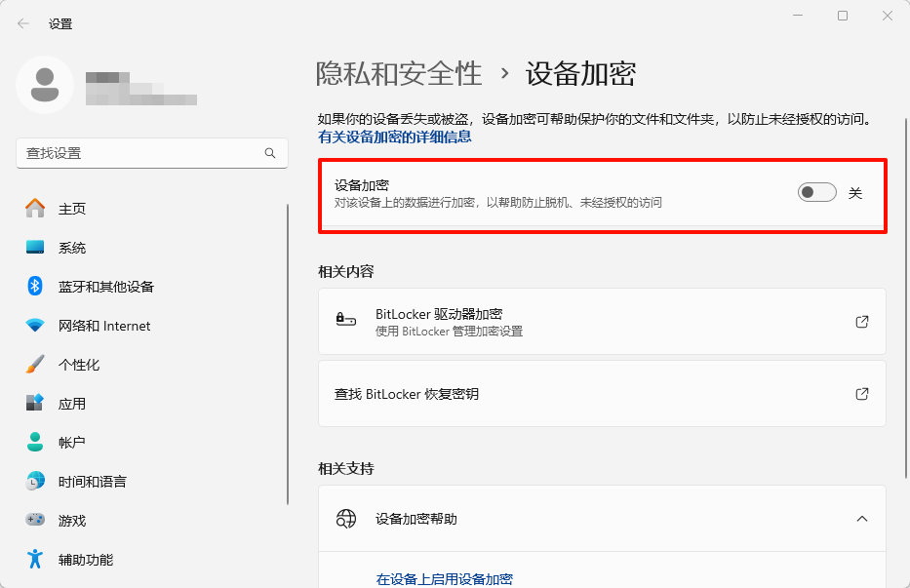910x588 pixels.
Task: Open 查找 BitLocker 恢复密钥 entry
Action: point(601,394)
